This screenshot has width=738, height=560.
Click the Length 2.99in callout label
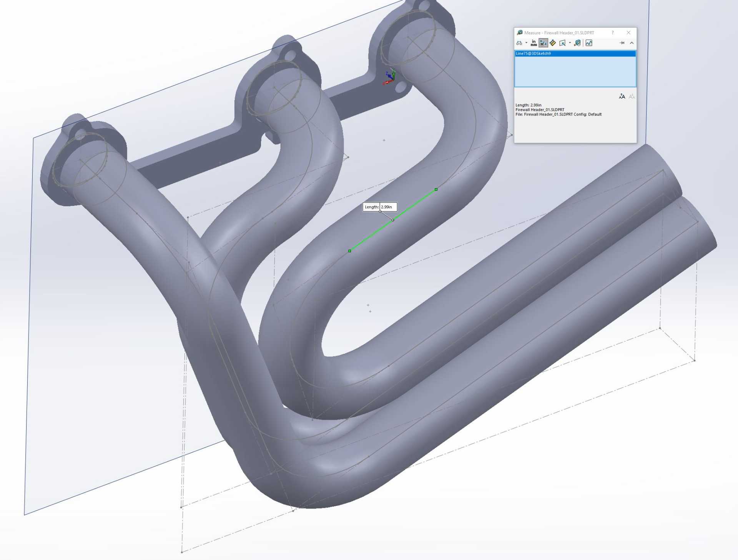380,207
